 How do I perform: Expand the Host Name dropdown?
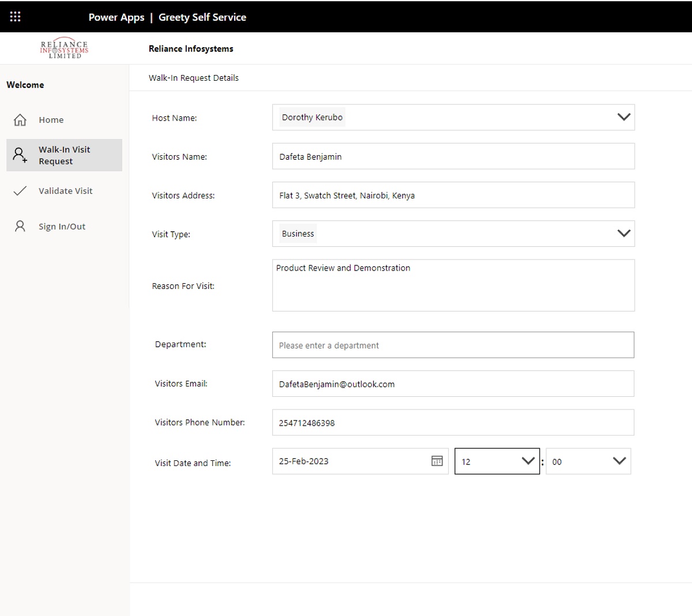coord(623,117)
